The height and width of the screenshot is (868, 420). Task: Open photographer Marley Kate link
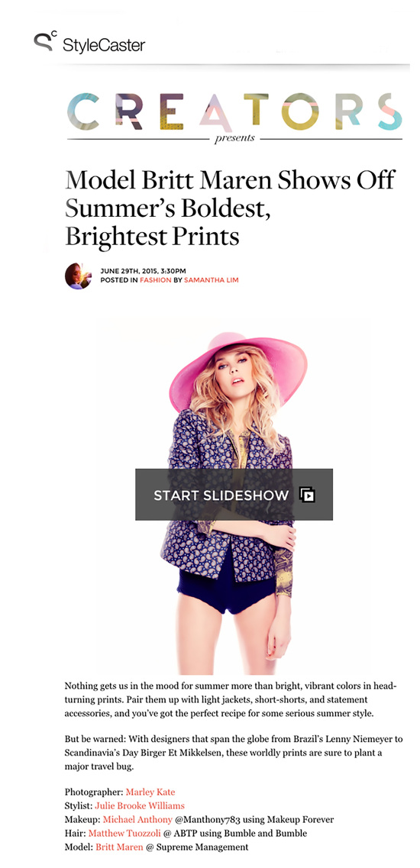(150, 792)
